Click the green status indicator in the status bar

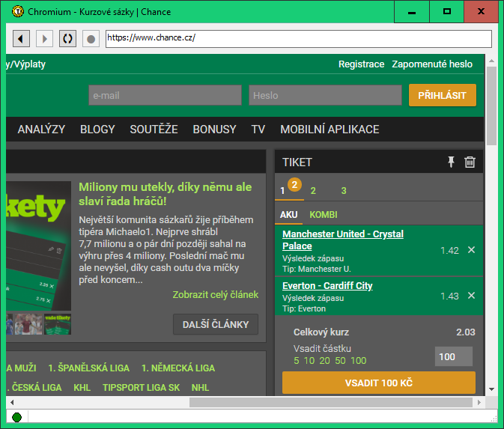[16, 418]
